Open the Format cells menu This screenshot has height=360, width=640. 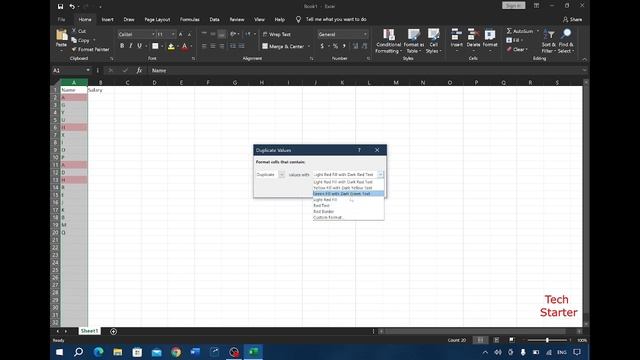point(490,39)
